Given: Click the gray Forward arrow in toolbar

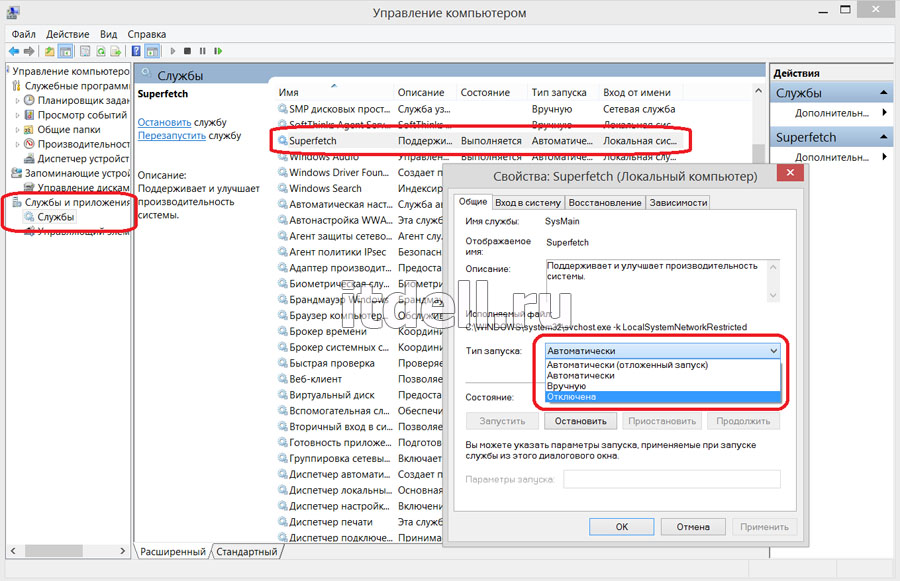Looking at the screenshot, I should pyautogui.click(x=29, y=51).
